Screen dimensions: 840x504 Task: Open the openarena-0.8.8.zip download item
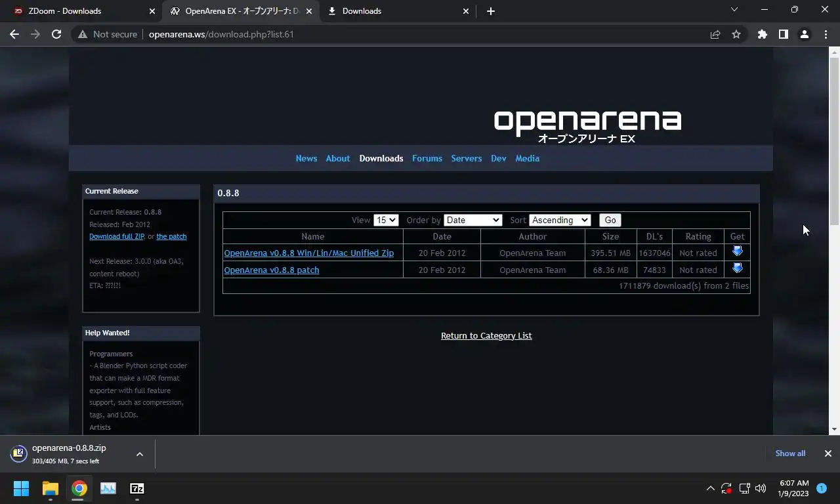(x=69, y=453)
